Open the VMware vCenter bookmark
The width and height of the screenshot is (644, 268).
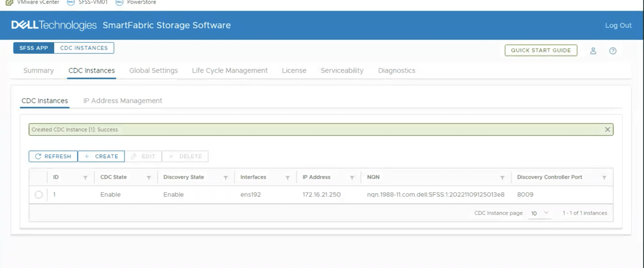pos(33,2)
